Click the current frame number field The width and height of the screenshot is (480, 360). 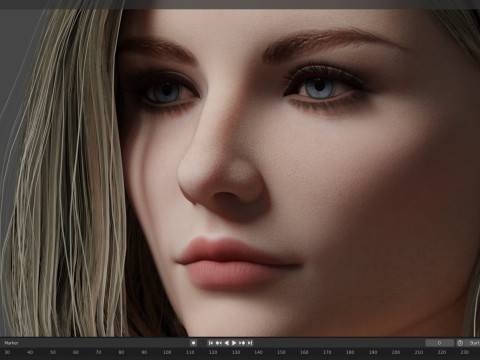[x=439, y=343]
